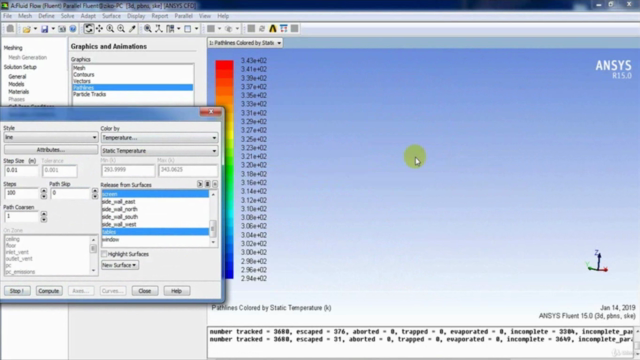Image resolution: width=640 pixels, height=360 pixels.
Task: Click the camera screenshot icon in toolbar
Action: (62, 29)
